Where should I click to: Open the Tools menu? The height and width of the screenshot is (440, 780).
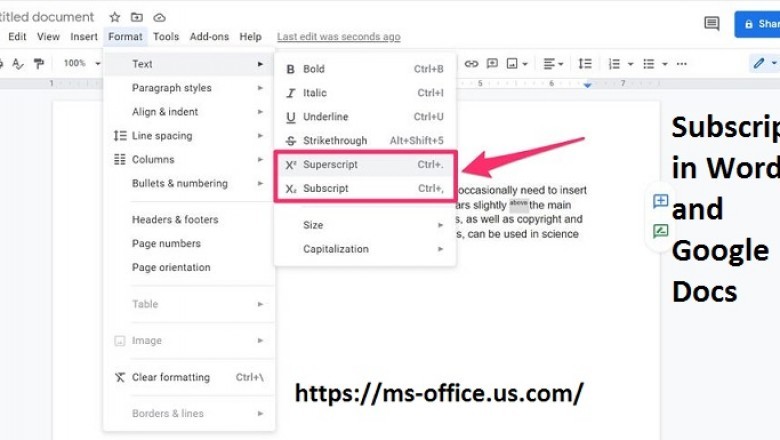coord(166,37)
